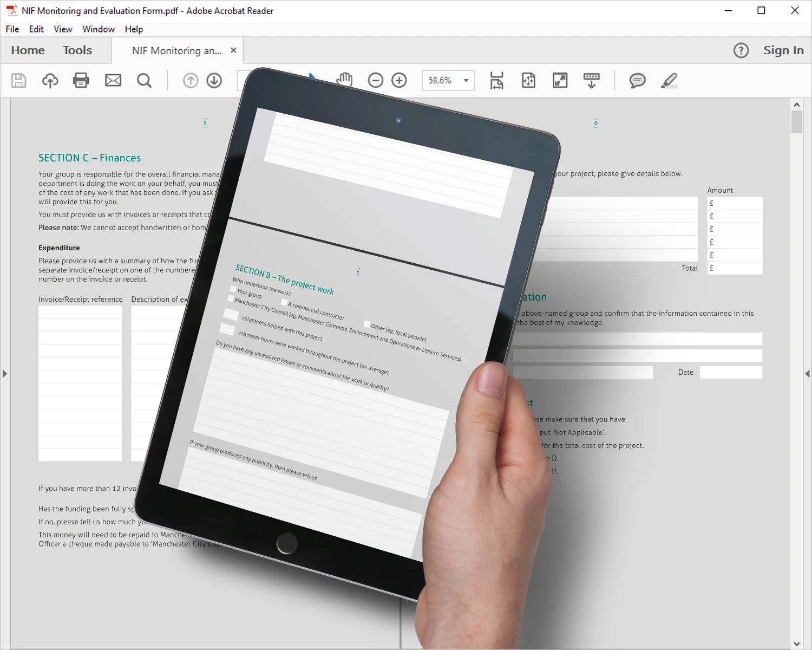The width and height of the screenshot is (812, 650).
Task: Click the 'Amount' column label
Action: 720,191
